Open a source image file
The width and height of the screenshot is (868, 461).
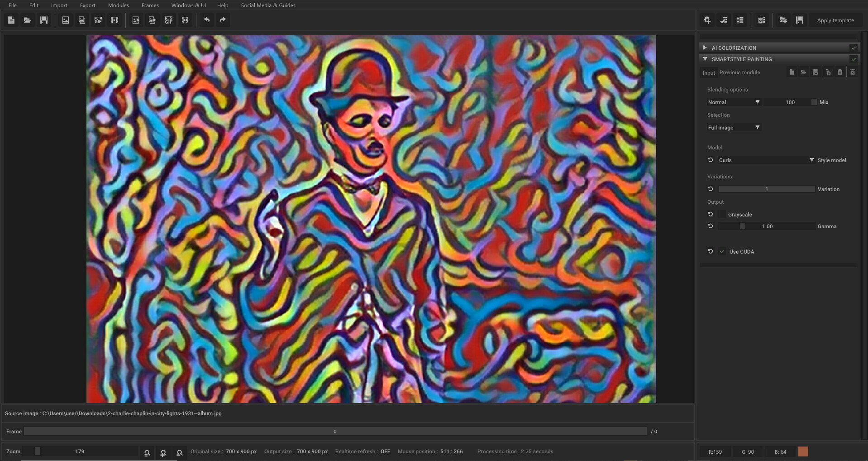click(x=27, y=19)
